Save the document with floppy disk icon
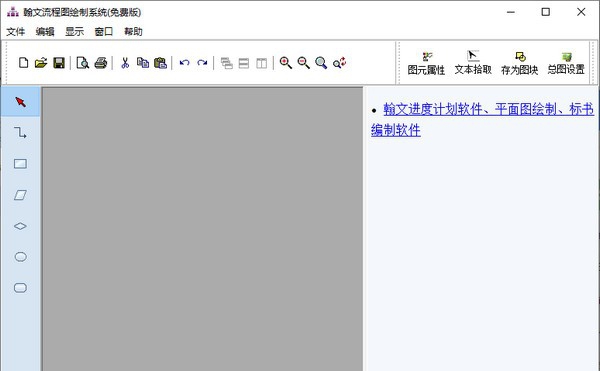The height and width of the screenshot is (371, 600). [x=59, y=63]
